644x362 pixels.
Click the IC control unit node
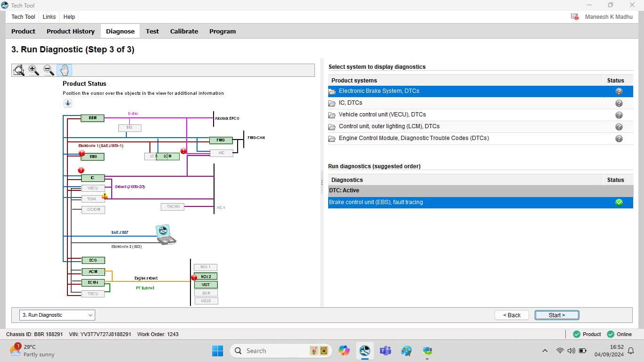tap(92, 178)
